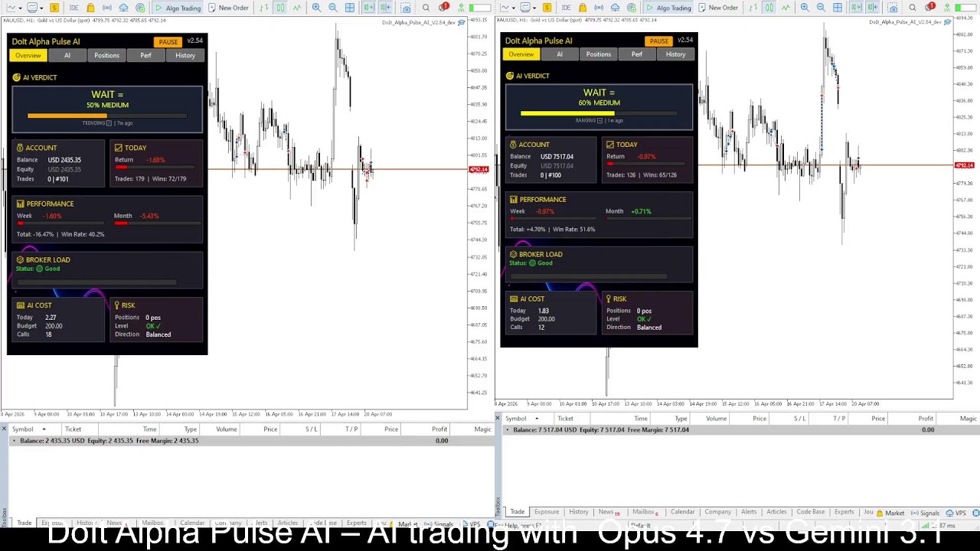
Task: Tile windows grid icon in left terminal
Action: tap(350, 8)
